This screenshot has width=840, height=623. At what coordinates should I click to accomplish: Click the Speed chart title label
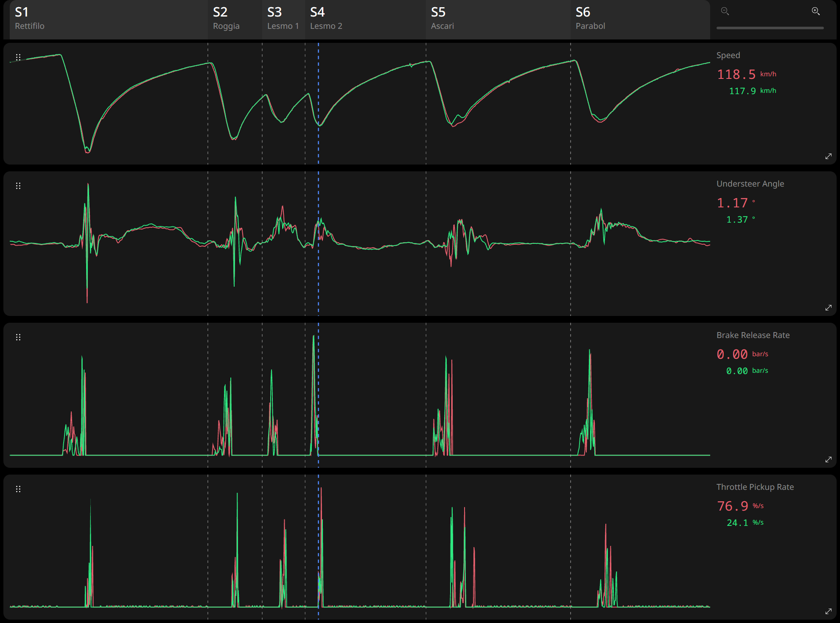click(728, 55)
